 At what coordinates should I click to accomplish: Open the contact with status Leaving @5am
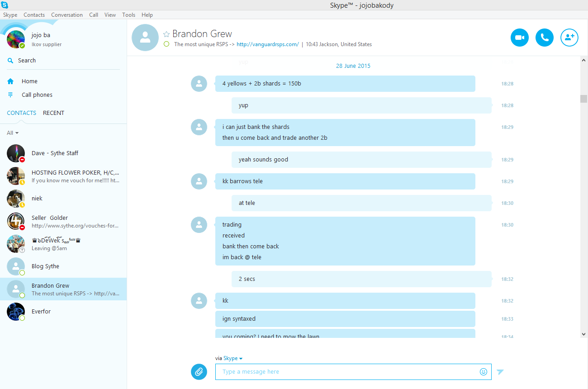[63, 244]
